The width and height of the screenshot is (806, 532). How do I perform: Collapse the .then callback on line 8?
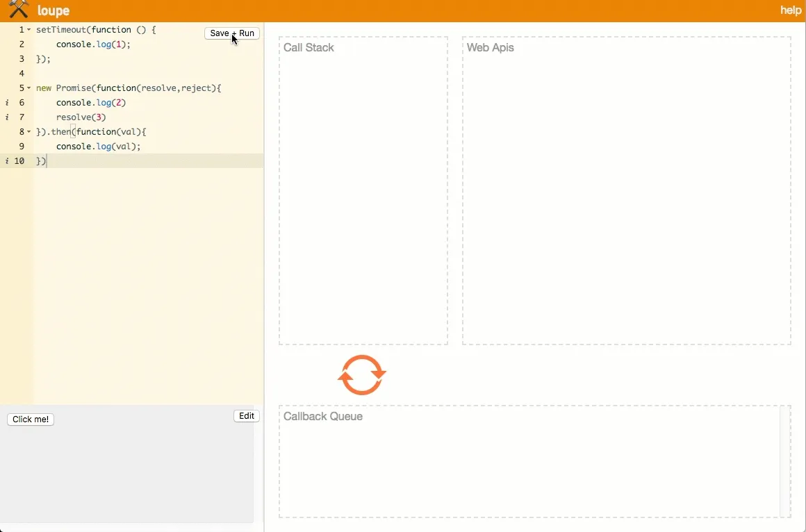coord(29,132)
